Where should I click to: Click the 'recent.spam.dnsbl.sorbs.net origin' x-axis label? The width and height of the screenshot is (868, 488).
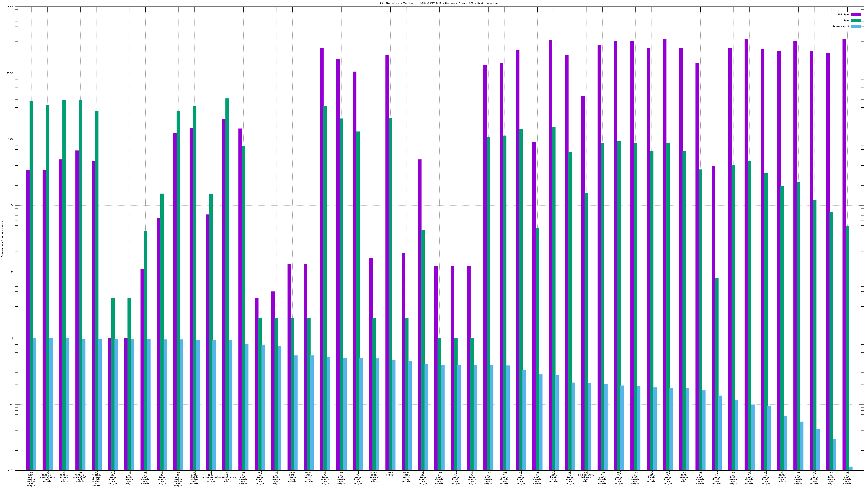[96, 480]
